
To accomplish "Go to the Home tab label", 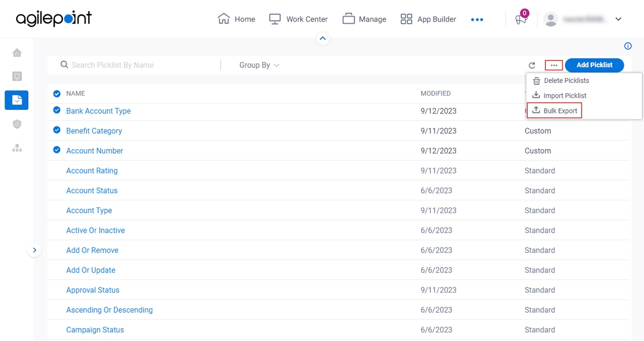I will coord(245,19).
